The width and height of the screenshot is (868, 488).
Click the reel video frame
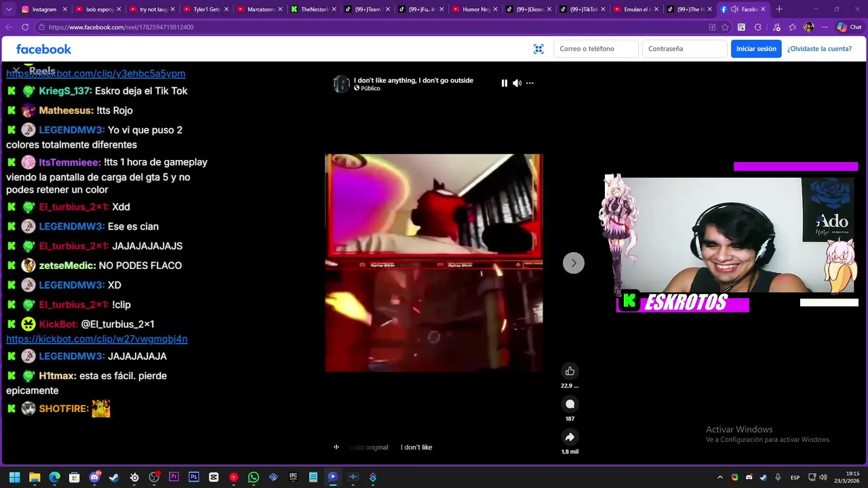[434, 263]
